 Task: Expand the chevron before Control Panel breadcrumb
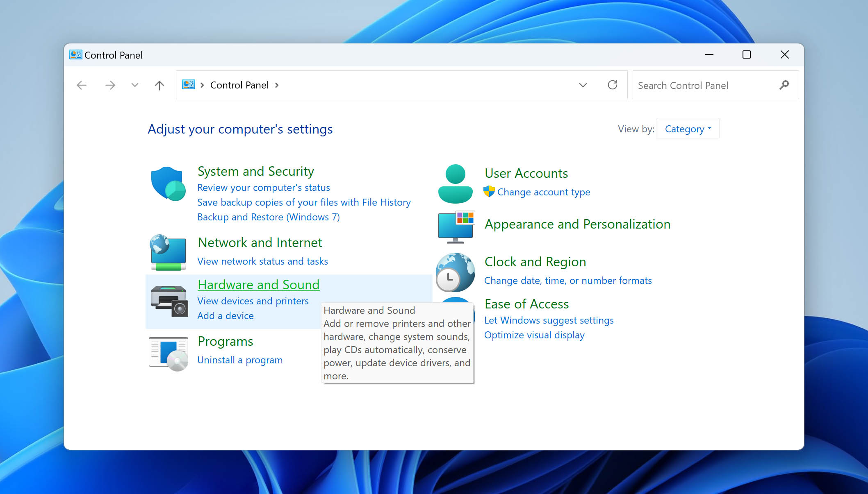(x=202, y=85)
